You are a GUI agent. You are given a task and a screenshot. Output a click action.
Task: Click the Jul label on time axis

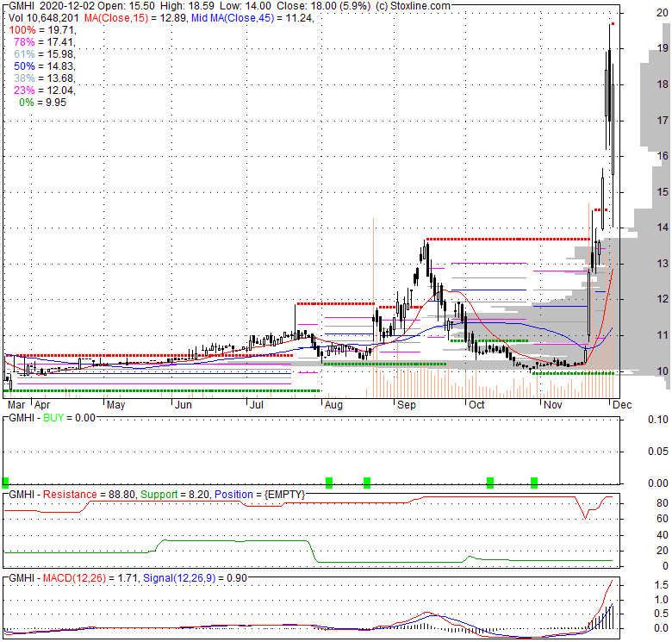tap(256, 405)
